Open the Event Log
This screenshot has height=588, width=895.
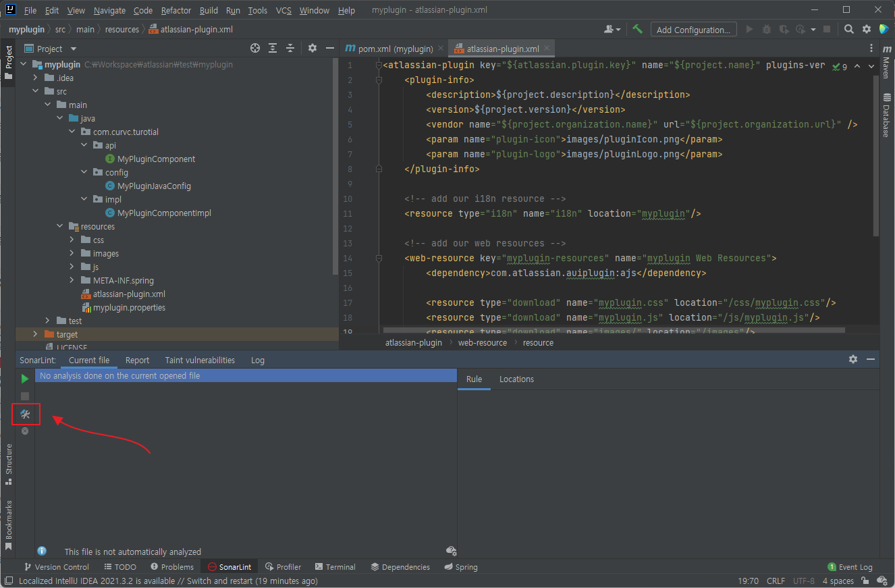tap(850, 567)
